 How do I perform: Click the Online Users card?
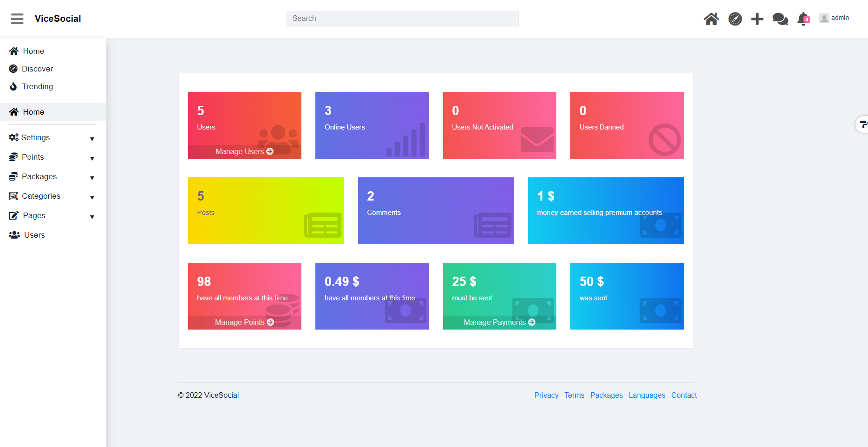click(x=372, y=125)
